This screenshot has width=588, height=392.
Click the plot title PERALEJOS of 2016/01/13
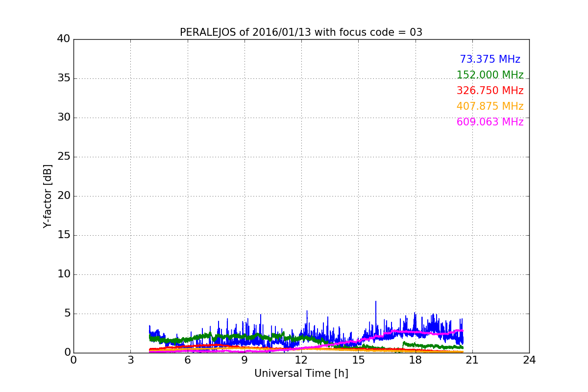click(301, 32)
